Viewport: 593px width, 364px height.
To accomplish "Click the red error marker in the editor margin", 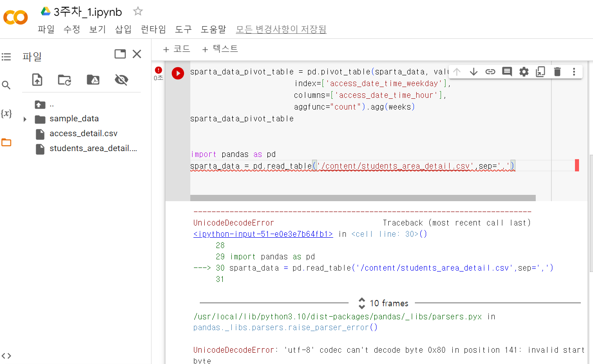I will point(577,166).
